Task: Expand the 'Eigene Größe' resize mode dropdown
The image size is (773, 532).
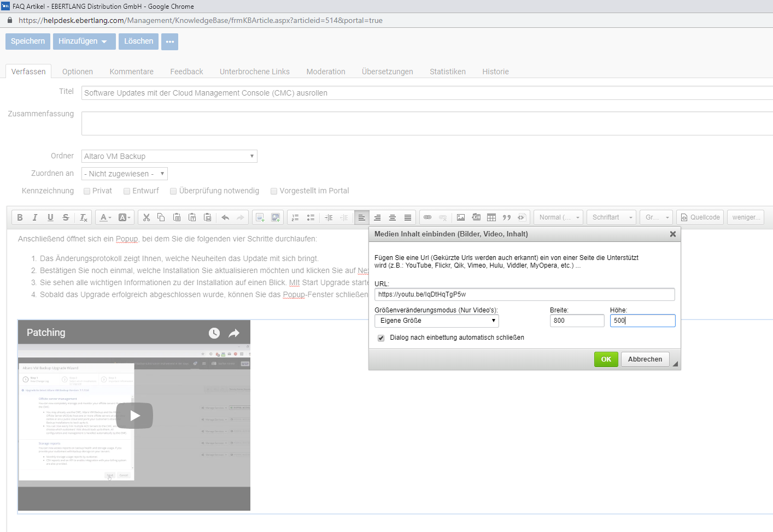Action: click(436, 321)
